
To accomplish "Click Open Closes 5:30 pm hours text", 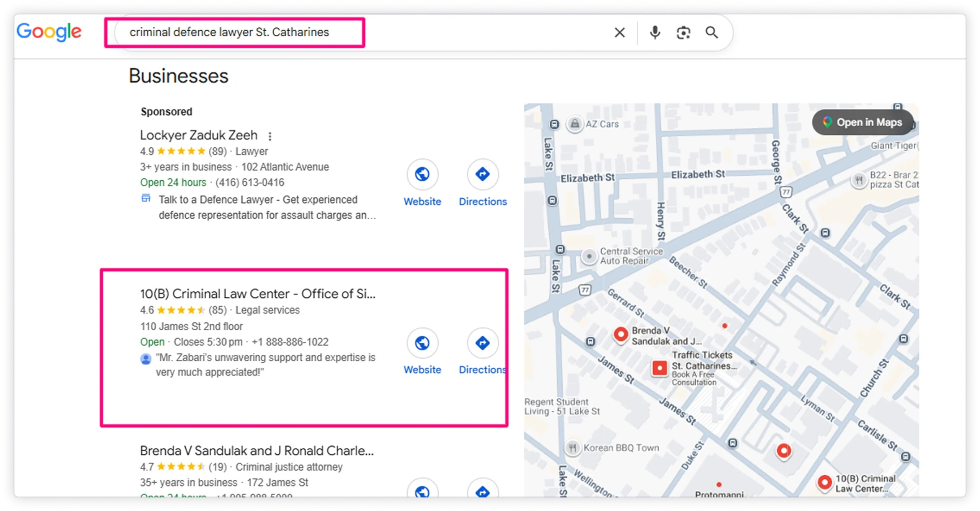I will coord(191,342).
